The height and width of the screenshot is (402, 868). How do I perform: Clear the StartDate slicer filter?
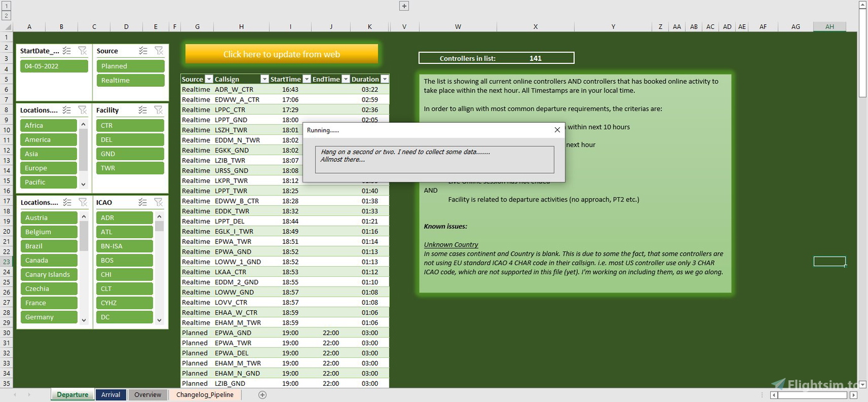[82, 50]
